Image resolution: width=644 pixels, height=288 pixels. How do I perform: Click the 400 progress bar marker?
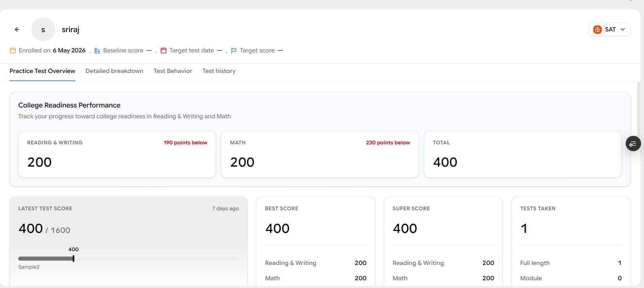click(73, 259)
